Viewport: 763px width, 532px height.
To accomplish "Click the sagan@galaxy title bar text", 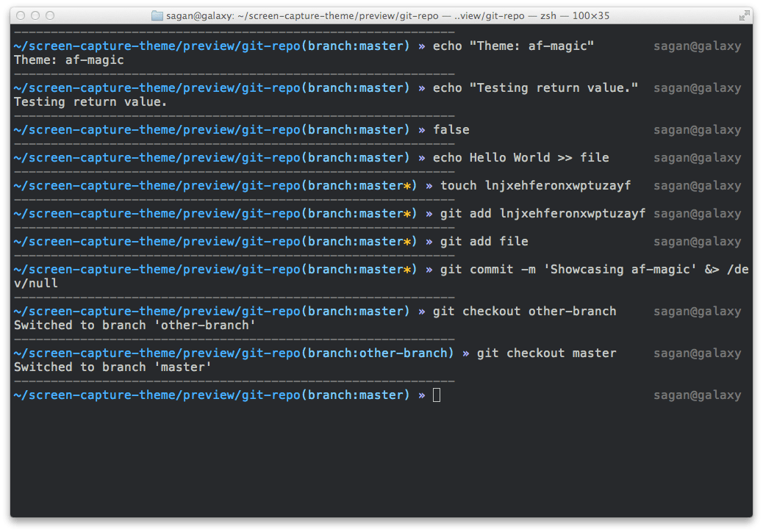I will 199,15.
